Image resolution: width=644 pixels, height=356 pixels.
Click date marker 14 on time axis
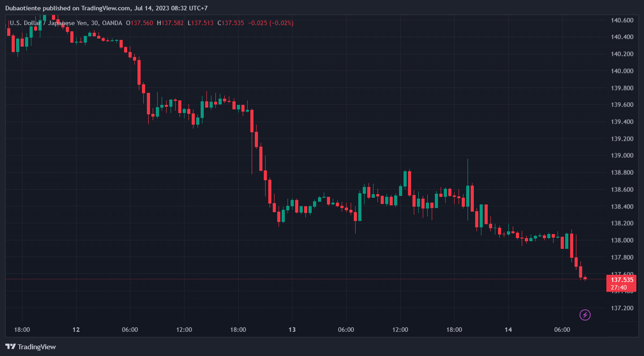[x=508, y=330]
